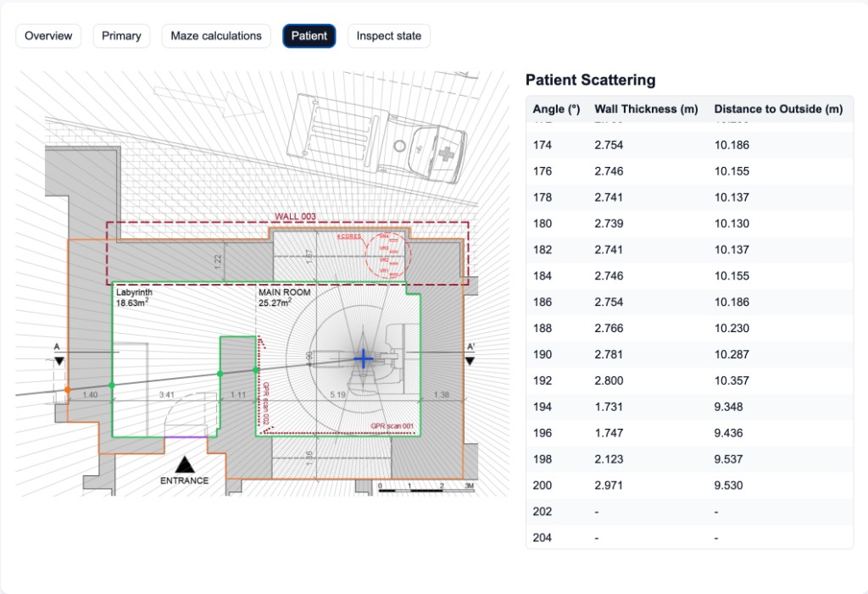The width and height of the screenshot is (868, 594).
Task: Click the orange dot on outer wall
Action: [x=68, y=390]
